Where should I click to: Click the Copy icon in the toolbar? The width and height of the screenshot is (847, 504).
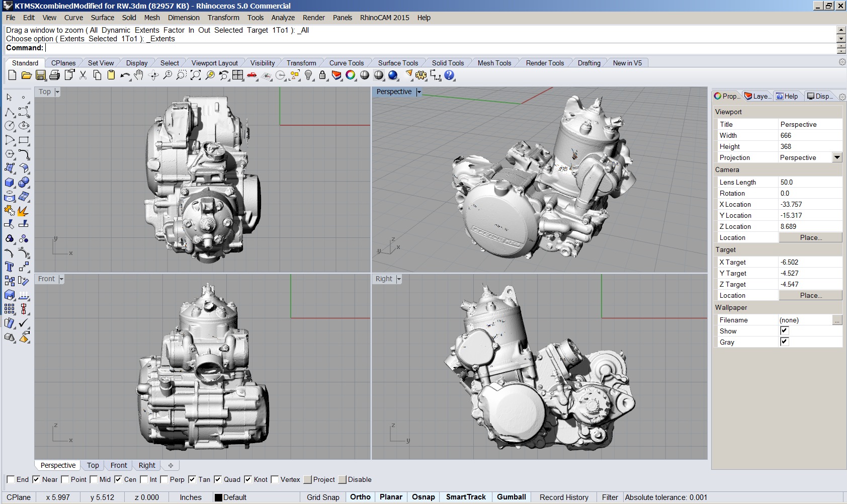tap(97, 75)
